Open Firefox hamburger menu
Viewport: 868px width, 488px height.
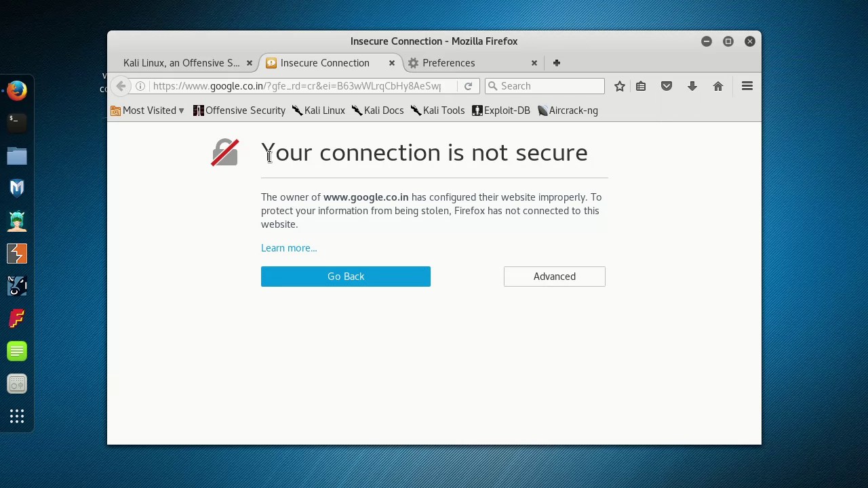747,86
